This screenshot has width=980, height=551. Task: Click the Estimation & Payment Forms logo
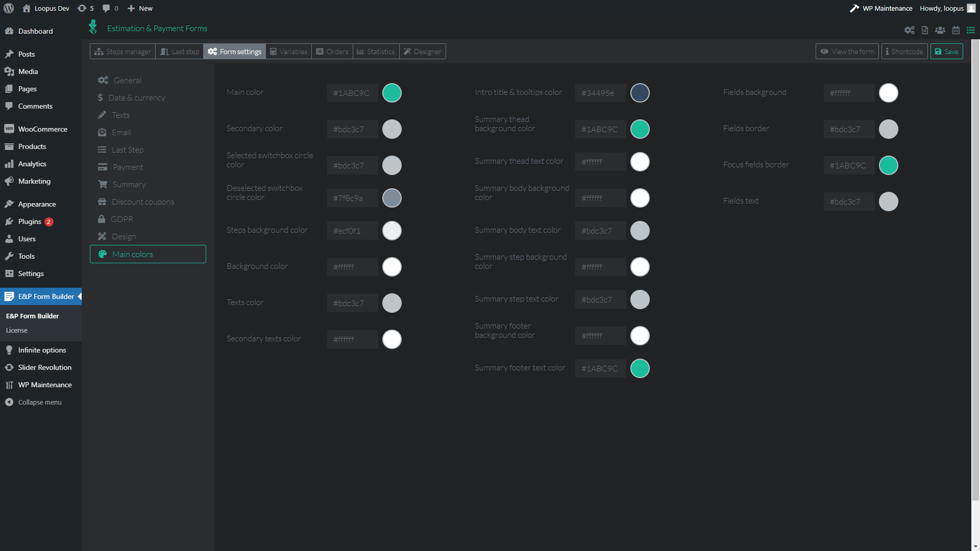[93, 27]
